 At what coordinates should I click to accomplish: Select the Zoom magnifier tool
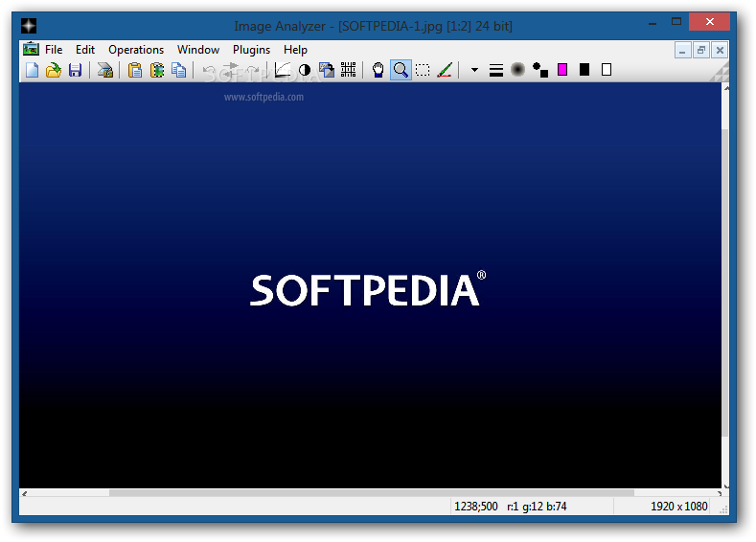pos(401,70)
